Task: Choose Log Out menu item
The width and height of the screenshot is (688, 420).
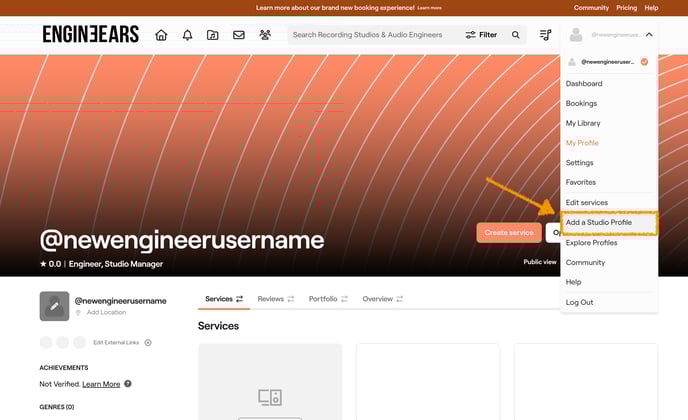Action: point(579,302)
